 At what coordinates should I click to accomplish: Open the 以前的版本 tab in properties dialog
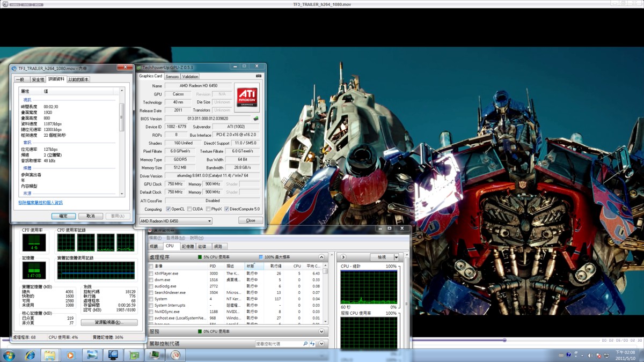(78, 79)
